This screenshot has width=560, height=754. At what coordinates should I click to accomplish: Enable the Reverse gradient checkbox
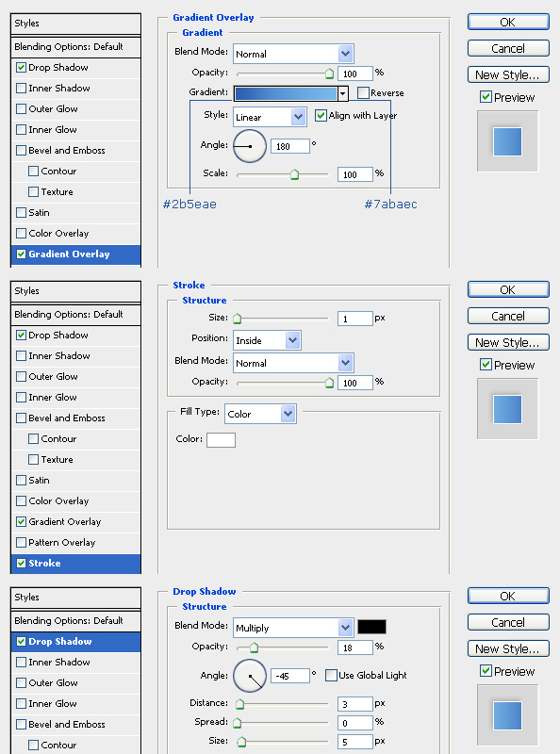363,92
